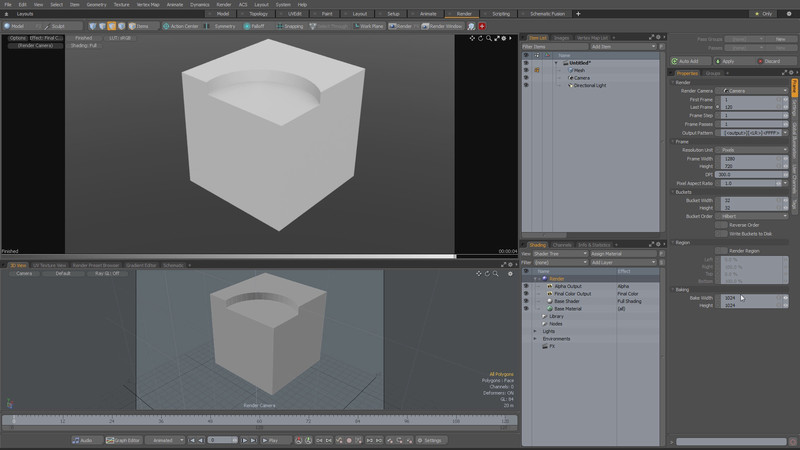Click the Apply button
The image size is (800, 450).
pyautogui.click(x=733, y=61)
